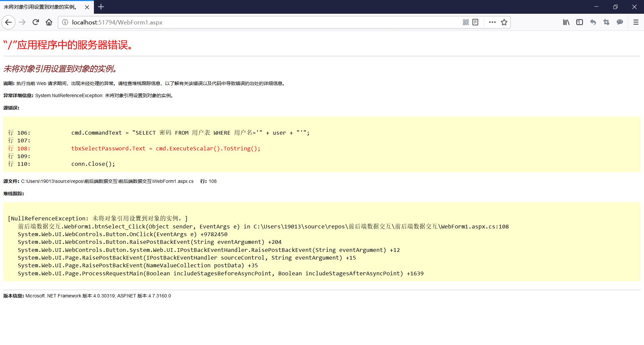Viewport: 644px width, 345px height.
Task: Click source line 106 with the SELECT statement
Action: tap(159, 133)
